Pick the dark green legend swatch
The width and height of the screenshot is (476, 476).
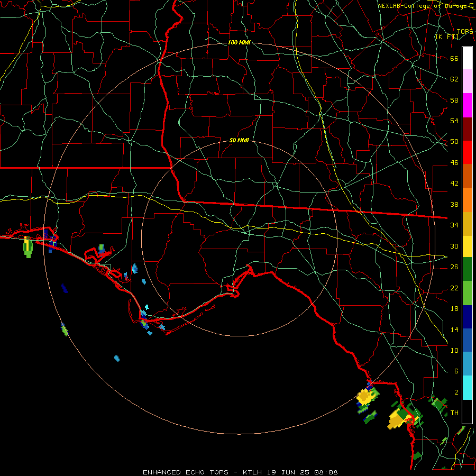(467, 269)
